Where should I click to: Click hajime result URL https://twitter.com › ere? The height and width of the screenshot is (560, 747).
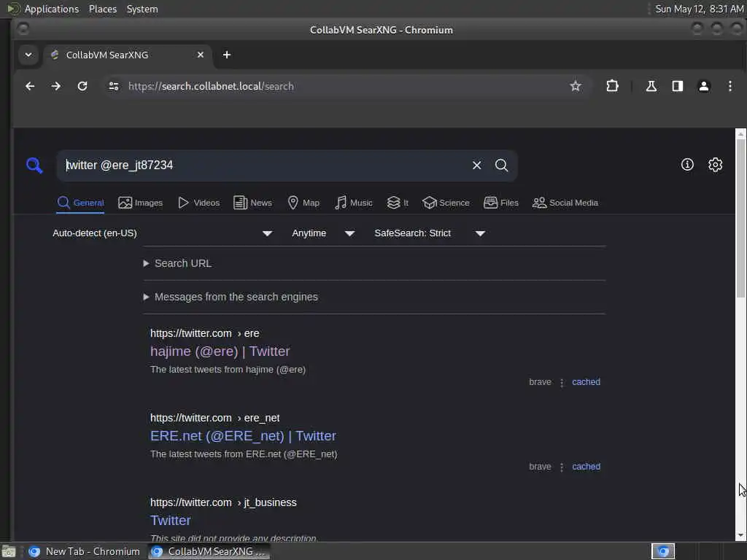[x=205, y=333]
